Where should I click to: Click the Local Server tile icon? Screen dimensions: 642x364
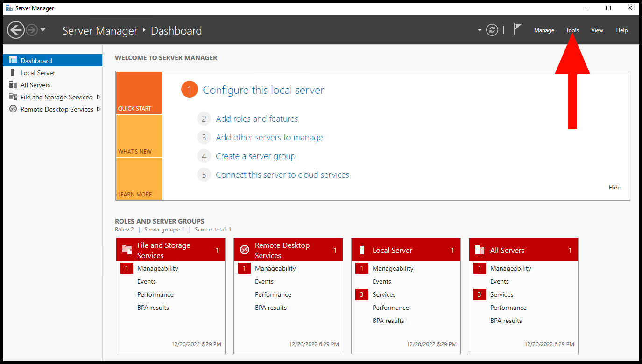362,250
